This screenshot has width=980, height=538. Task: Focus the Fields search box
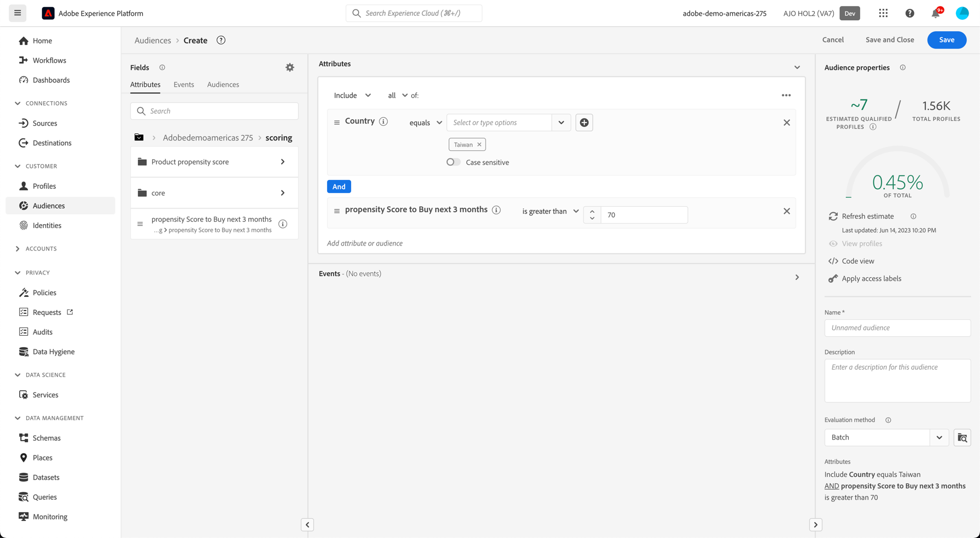tap(214, 111)
